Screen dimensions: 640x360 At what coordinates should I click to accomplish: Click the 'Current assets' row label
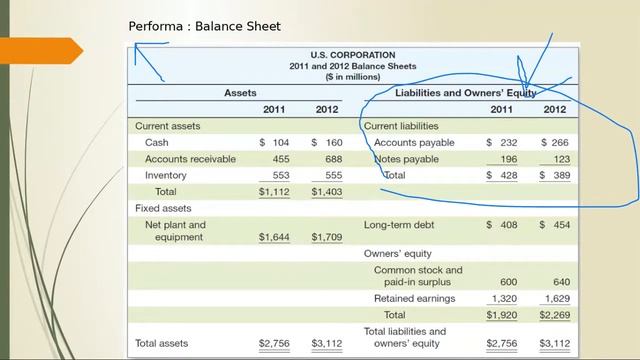pos(168,126)
